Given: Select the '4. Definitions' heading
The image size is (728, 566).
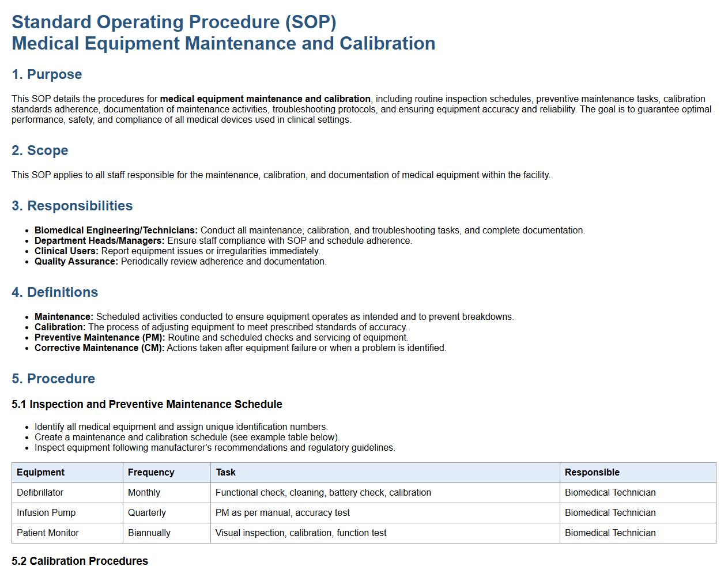Looking at the screenshot, I should [55, 292].
